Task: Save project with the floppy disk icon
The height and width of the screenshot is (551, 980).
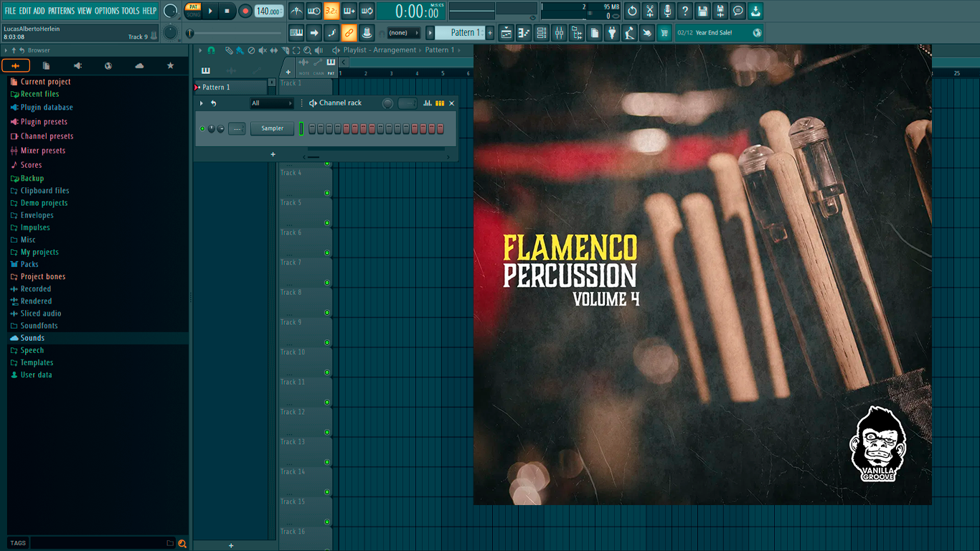Action: pos(702,11)
